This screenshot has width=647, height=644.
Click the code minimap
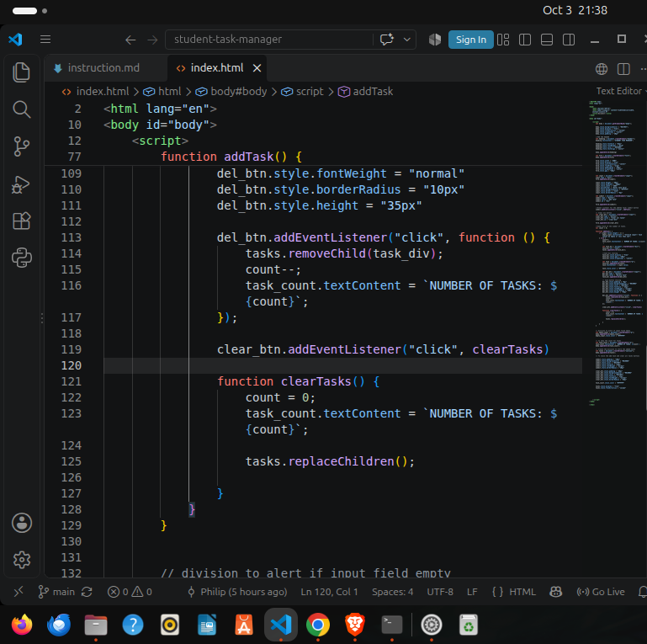pos(616,252)
